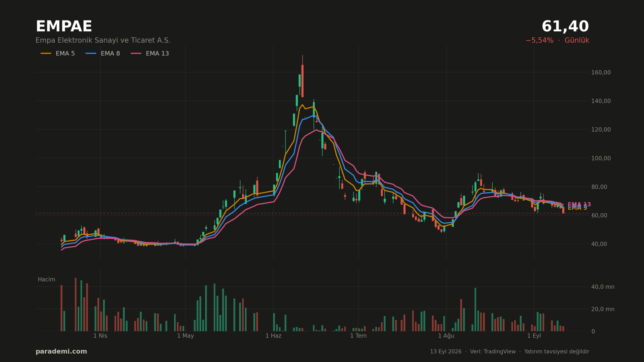644x362 pixels.
Task: Select the EMA 5 legend entry
Action: pyautogui.click(x=58, y=53)
